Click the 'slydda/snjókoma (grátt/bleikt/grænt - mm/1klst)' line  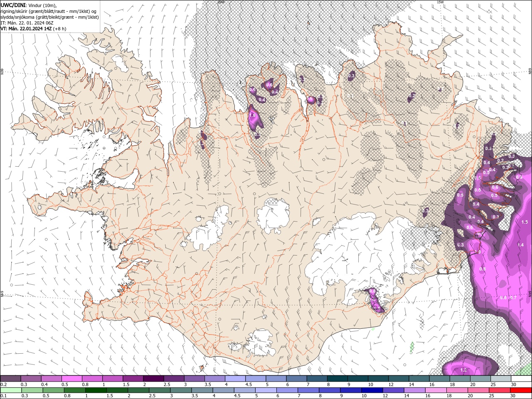pyautogui.click(x=50, y=17)
